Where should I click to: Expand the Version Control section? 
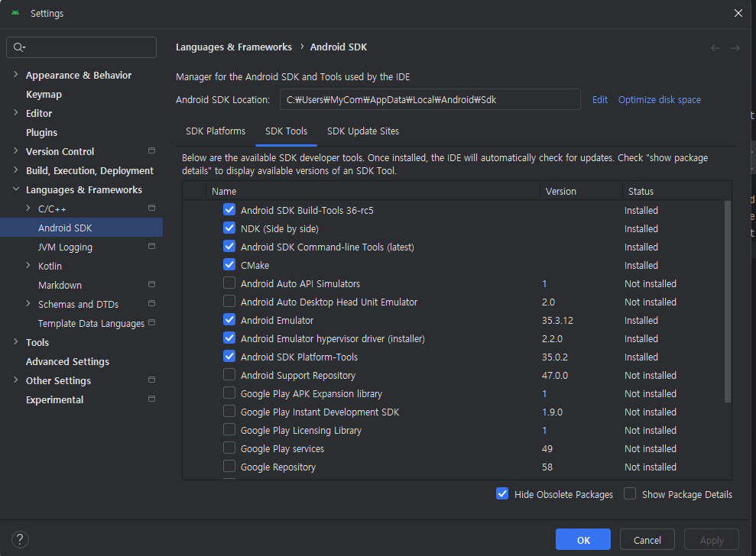click(16, 150)
